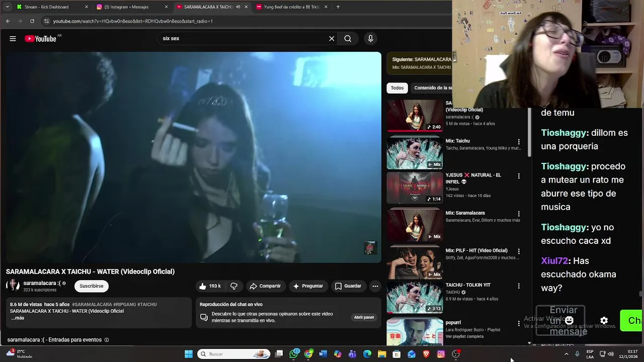Click the Enviar un mensaje chat field
The image size is (644, 362).
560,320
